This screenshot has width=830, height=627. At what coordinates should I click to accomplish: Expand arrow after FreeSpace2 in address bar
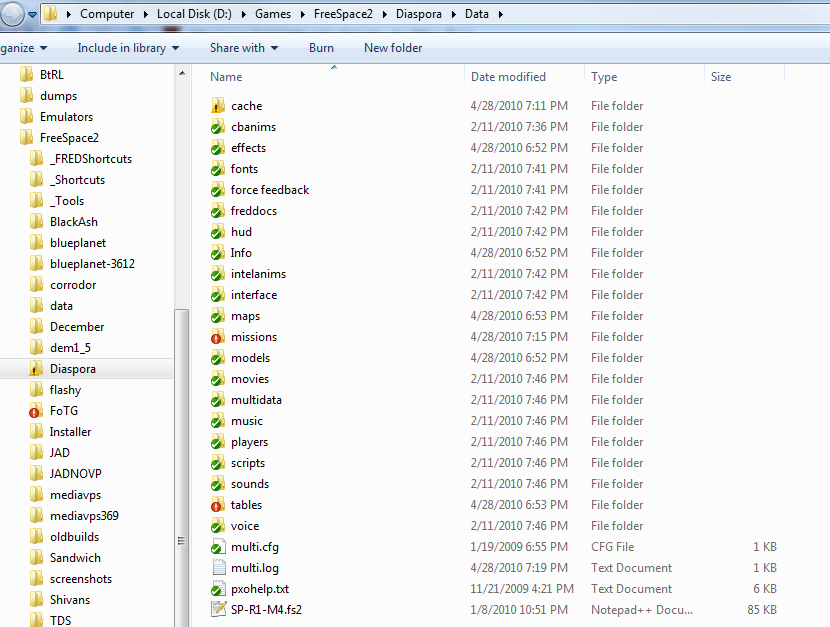tap(385, 14)
